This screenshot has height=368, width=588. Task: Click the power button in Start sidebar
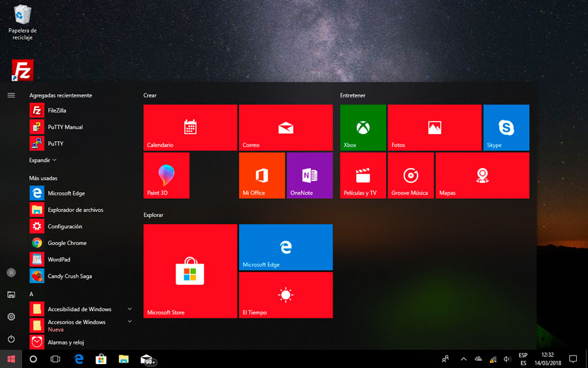[11, 339]
